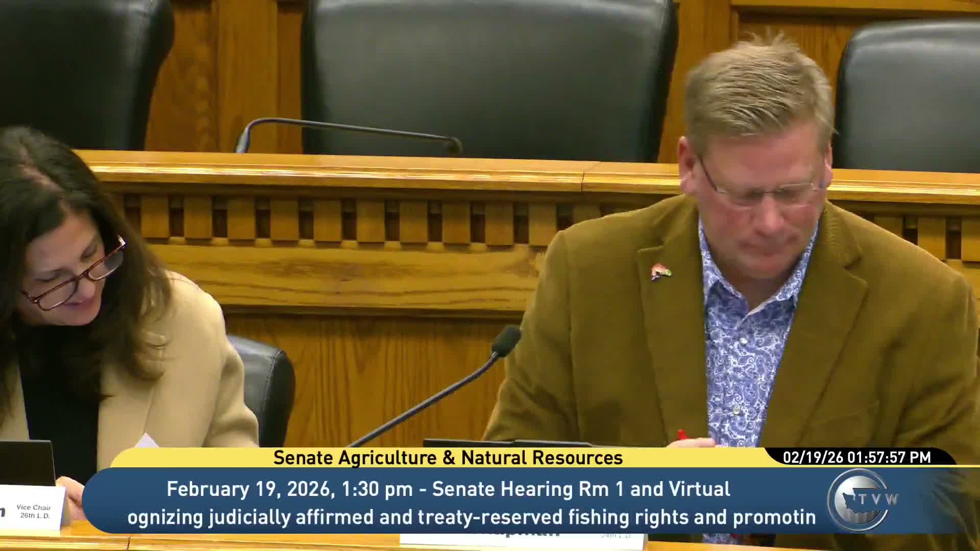
Task: Click the TVW logo watermark
Action: (862, 499)
